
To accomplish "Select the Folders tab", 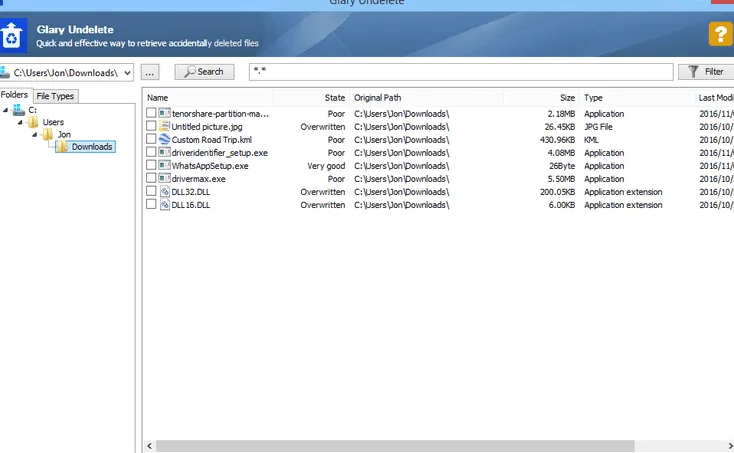I will click(x=15, y=95).
